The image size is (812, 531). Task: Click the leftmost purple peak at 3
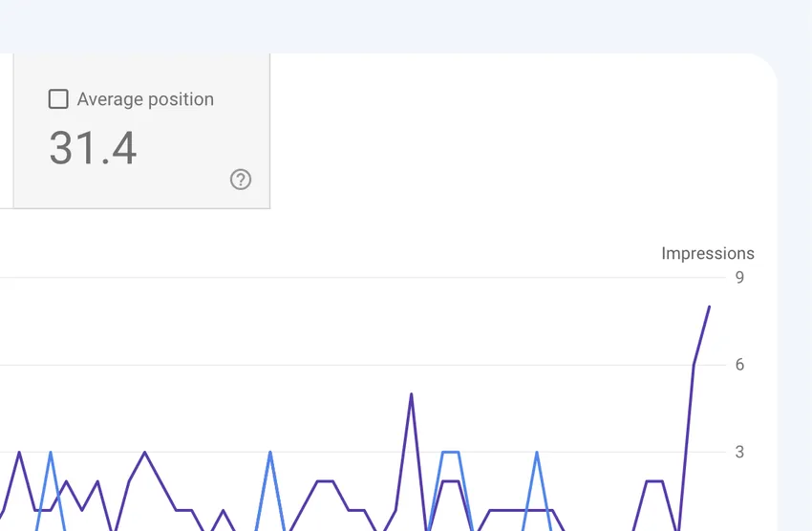[x=19, y=453]
